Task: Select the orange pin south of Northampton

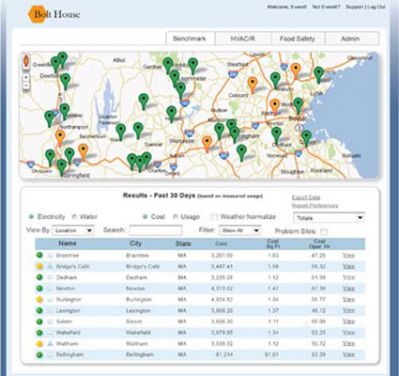Action: tap(60, 138)
